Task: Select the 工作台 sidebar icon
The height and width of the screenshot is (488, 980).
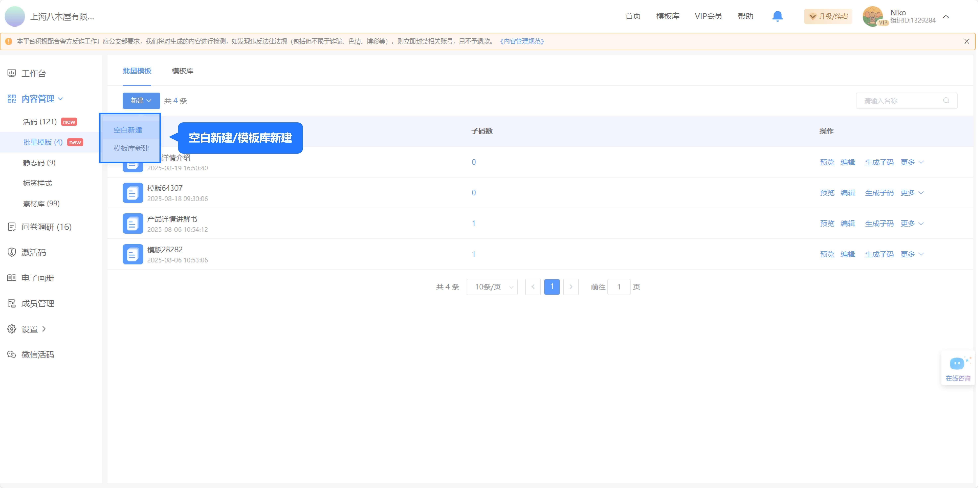Action: 11,73
